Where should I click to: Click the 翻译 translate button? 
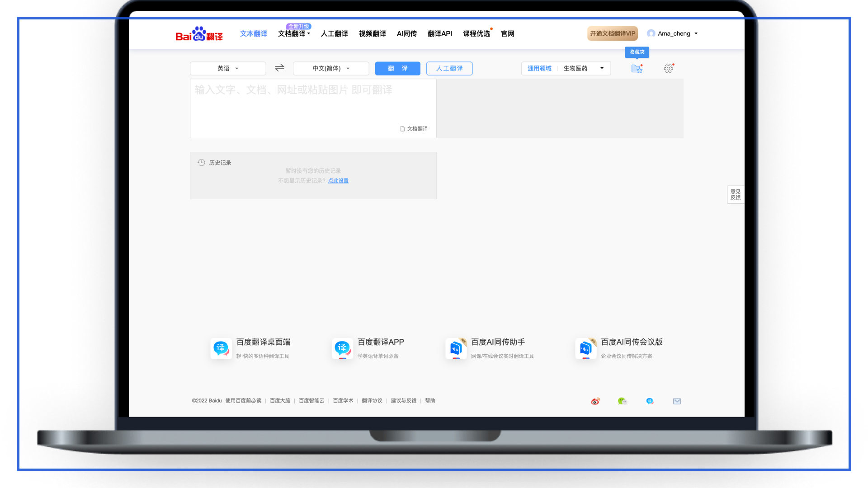point(397,68)
